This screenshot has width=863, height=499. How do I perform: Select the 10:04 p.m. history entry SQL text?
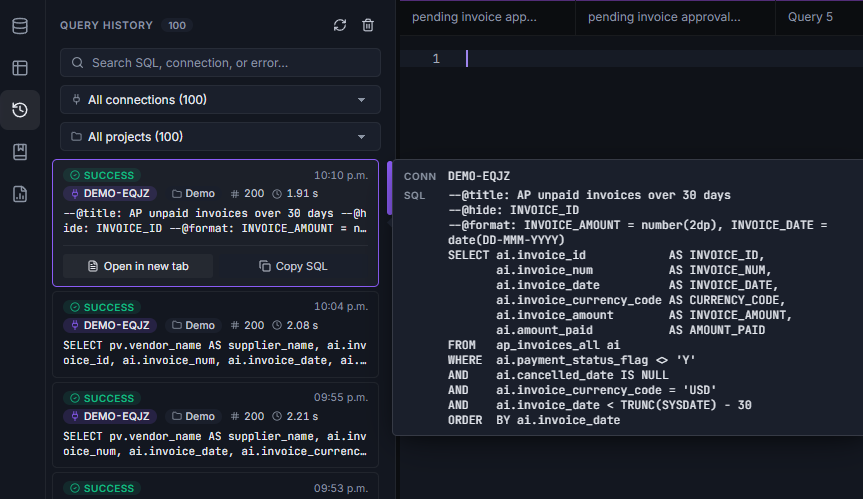click(x=215, y=353)
